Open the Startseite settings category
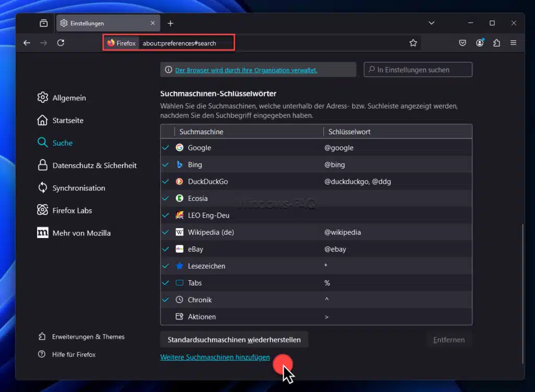Viewport: 535px width, 392px height. (x=61, y=121)
